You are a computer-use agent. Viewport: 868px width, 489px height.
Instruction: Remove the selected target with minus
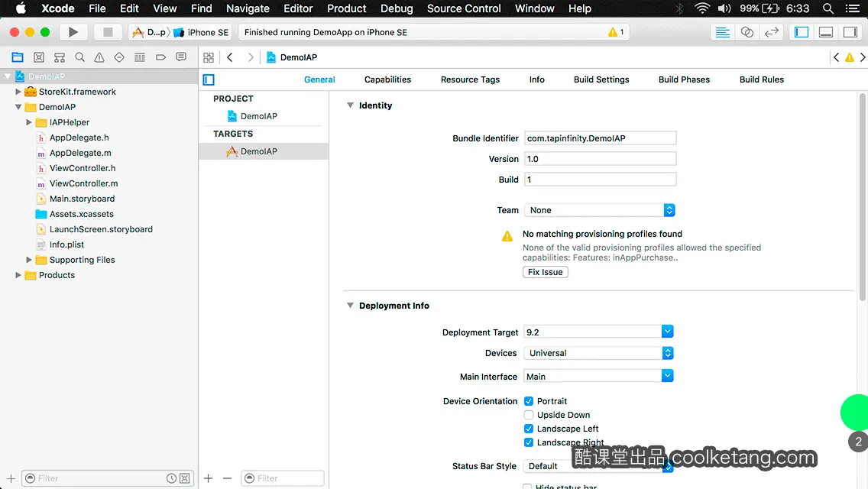tap(227, 478)
